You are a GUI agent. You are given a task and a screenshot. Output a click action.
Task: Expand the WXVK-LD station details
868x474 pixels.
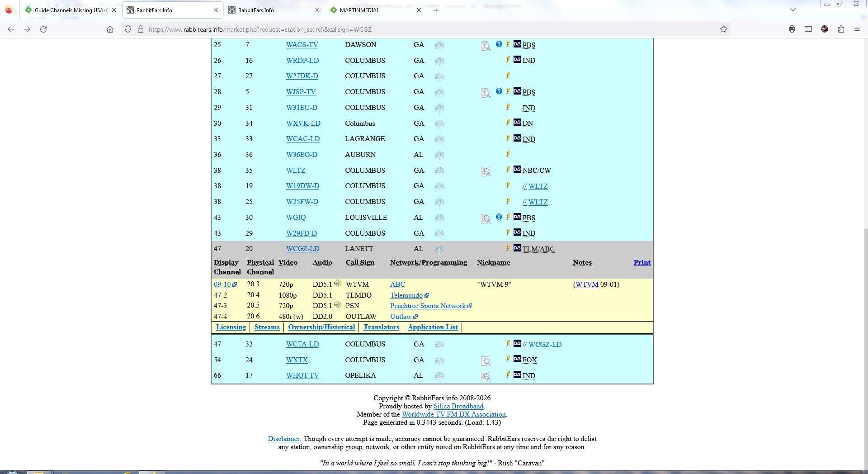click(303, 123)
